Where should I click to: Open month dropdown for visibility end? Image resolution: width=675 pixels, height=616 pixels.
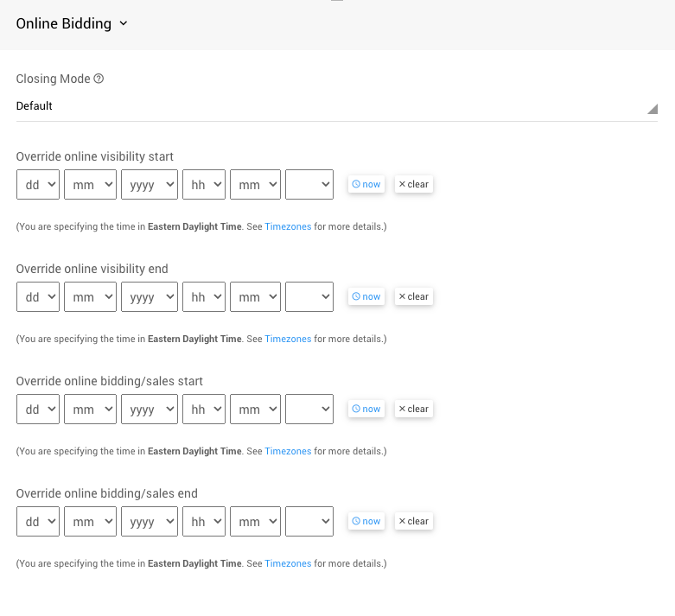(x=90, y=296)
